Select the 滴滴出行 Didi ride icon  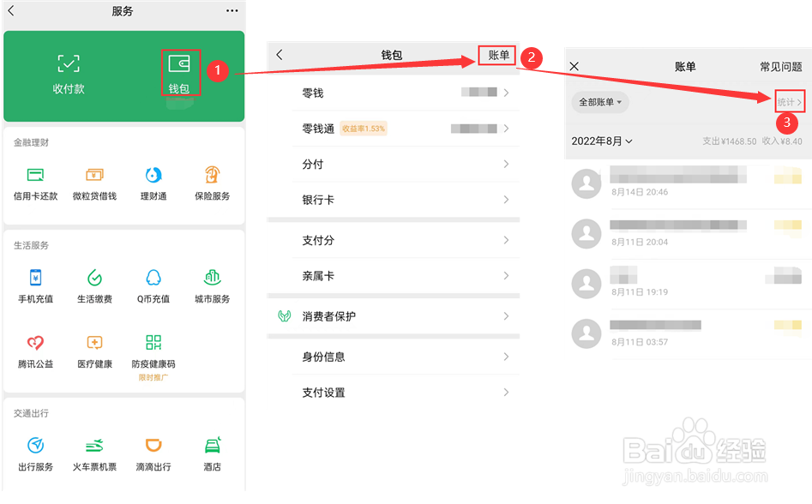153,448
